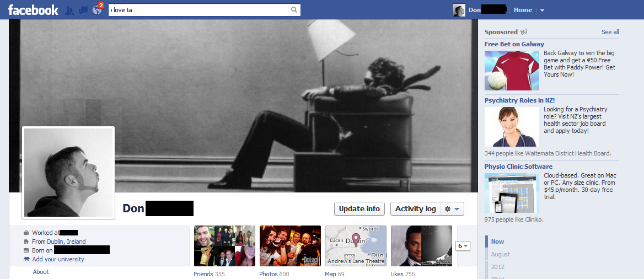Viewport: 644px width, 279px height.
Task: Expand the 6 more sections dropdown
Action: (463, 246)
